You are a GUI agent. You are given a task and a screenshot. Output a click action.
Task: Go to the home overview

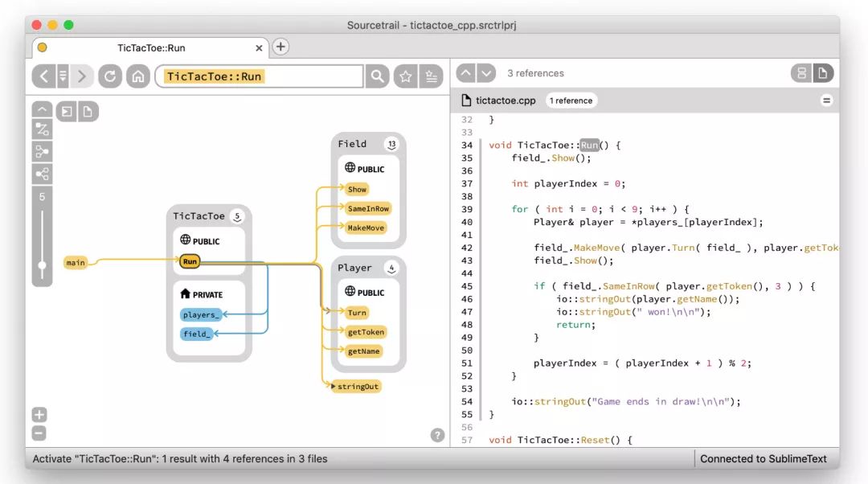pyautogui.click(x=138, y=76)
